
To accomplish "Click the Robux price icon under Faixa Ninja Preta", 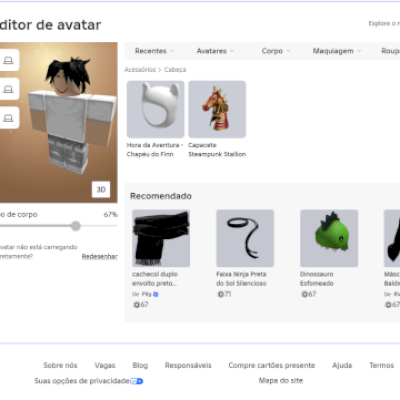I will pyautogui.click(x=220, y=294).
